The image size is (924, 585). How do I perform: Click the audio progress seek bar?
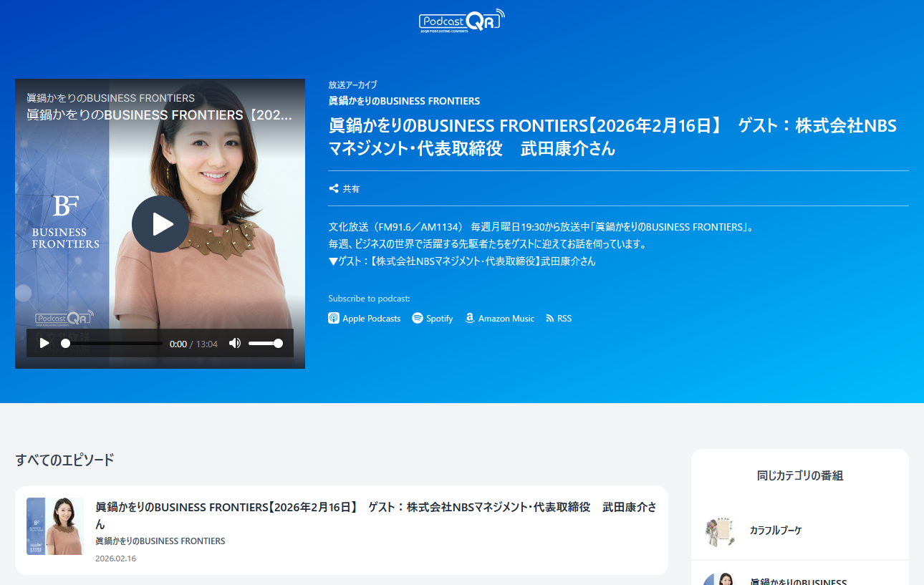[x=113, y=343]
